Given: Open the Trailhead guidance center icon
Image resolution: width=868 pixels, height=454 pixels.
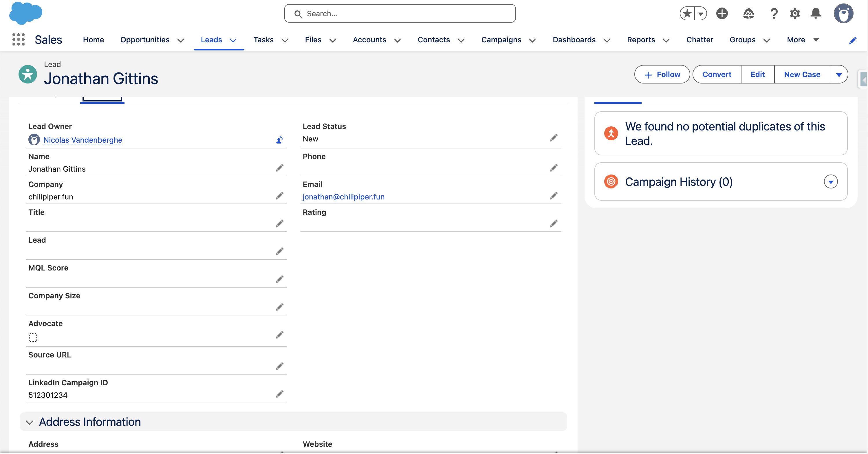Looking at the screenshot, I should coord(748,14).
